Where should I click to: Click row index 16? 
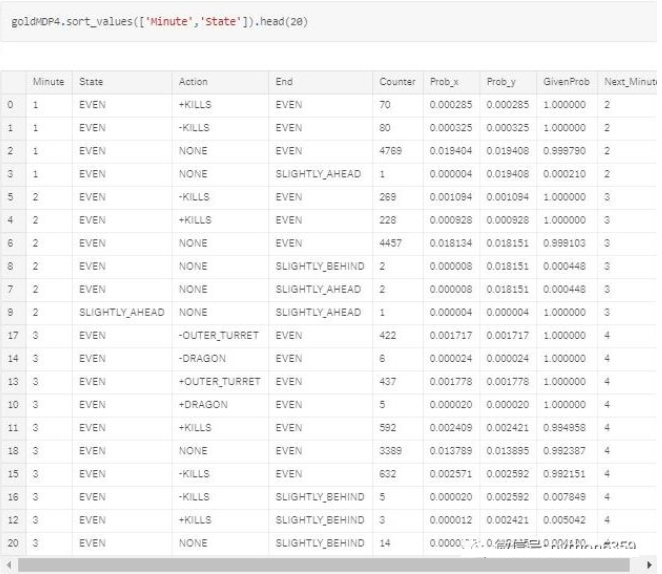coord(13,497)
